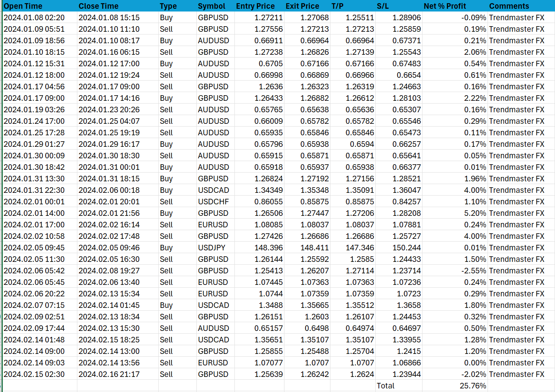
Task: Click entry price 0.6705 cell
Action: coord(259,63)
